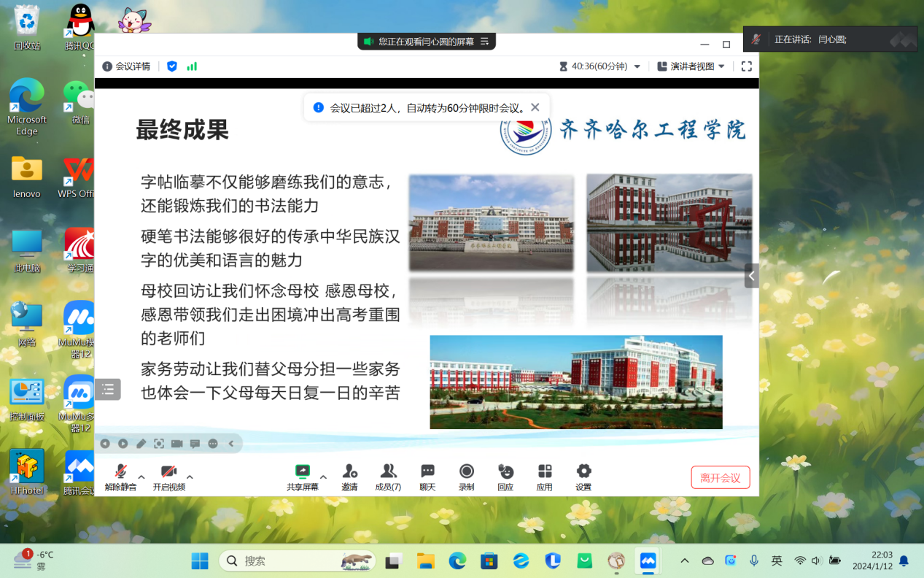Toggle fullscreen mode icon in meeting header
This screenshot has height=578, width=924.
click(x=746, y=66)
